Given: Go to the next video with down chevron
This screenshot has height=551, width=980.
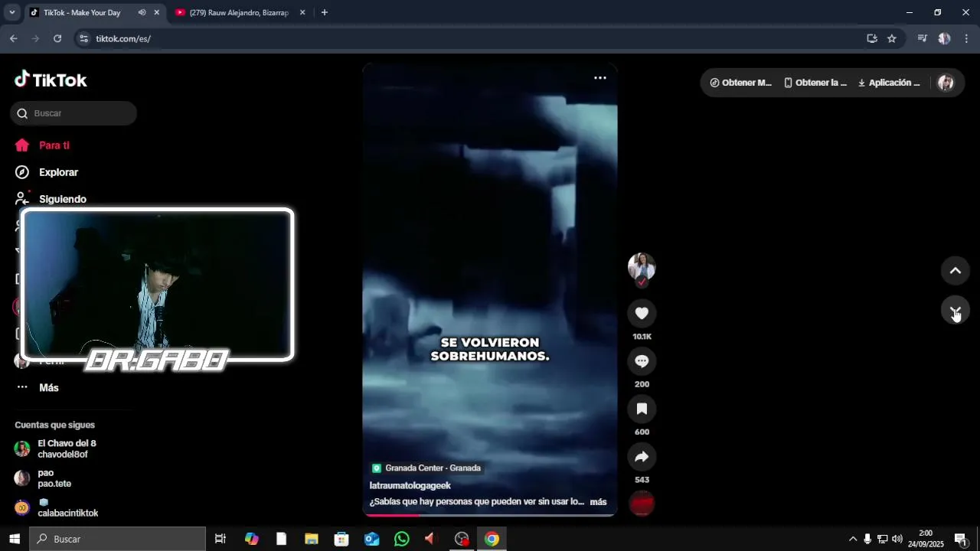Looking at the screenshot, I should pos(955,310).
